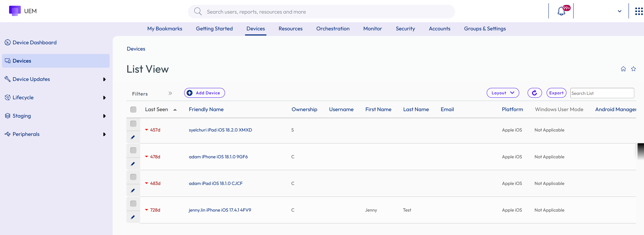This screenshot has height=235, width=644.
Task: Expand the Device Updates submenu arrow
Action: (104, 79)
